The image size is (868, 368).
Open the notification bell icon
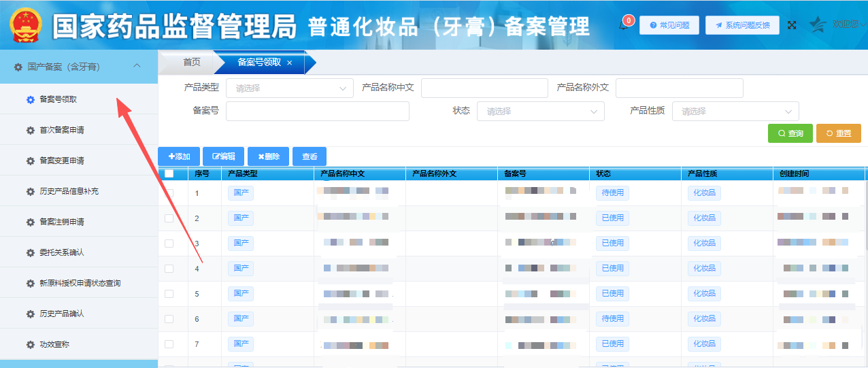623,25
